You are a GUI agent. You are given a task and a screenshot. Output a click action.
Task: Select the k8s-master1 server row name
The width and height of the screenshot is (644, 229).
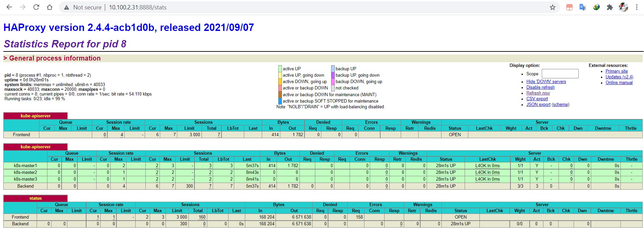[26, 166]
